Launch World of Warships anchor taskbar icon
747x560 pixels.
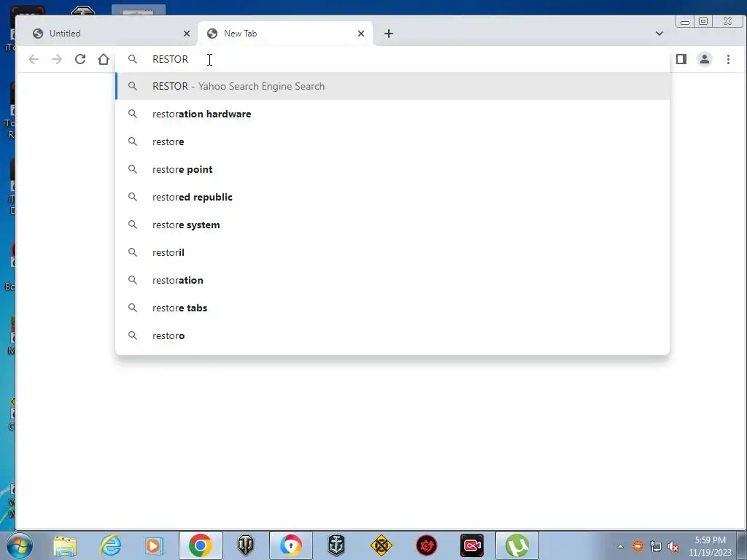(336, 545)
